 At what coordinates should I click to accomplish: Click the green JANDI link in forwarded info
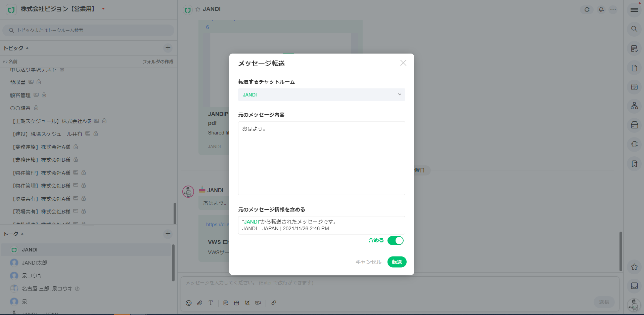pyautogui.click(x=251, y=222)
